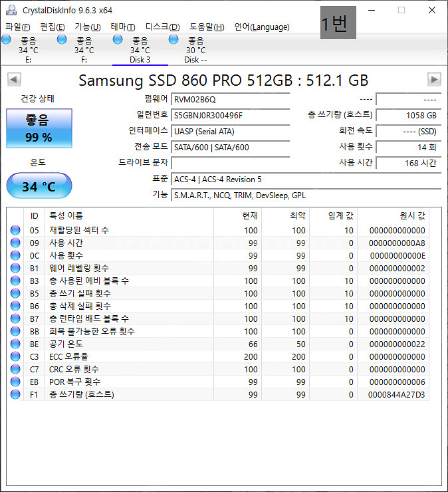Viewport: 448px width, 492px height.
Task: Select the 회복 불가능한 오류 횟수 attribute name
Action: [92, 331]
